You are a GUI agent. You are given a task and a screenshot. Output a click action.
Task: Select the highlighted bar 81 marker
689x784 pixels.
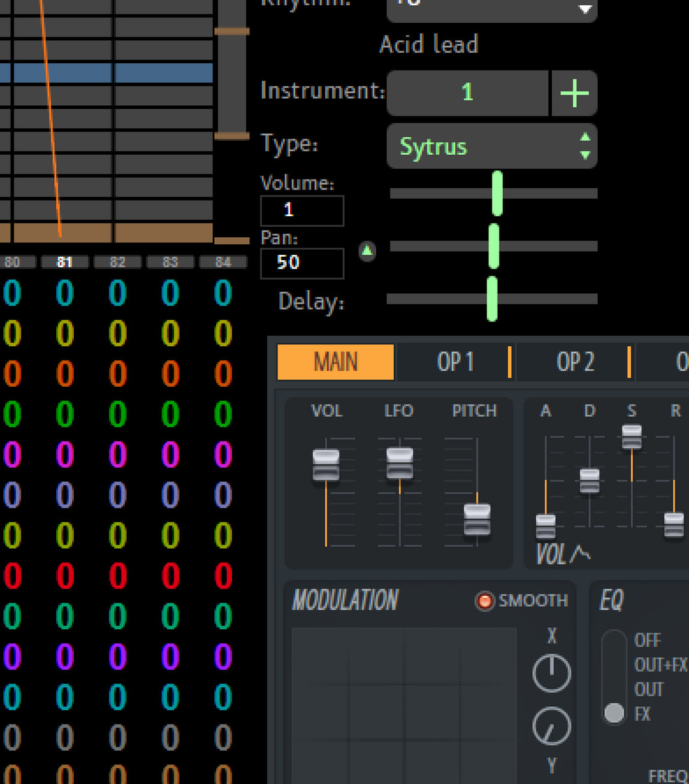[x=64, y=263]
